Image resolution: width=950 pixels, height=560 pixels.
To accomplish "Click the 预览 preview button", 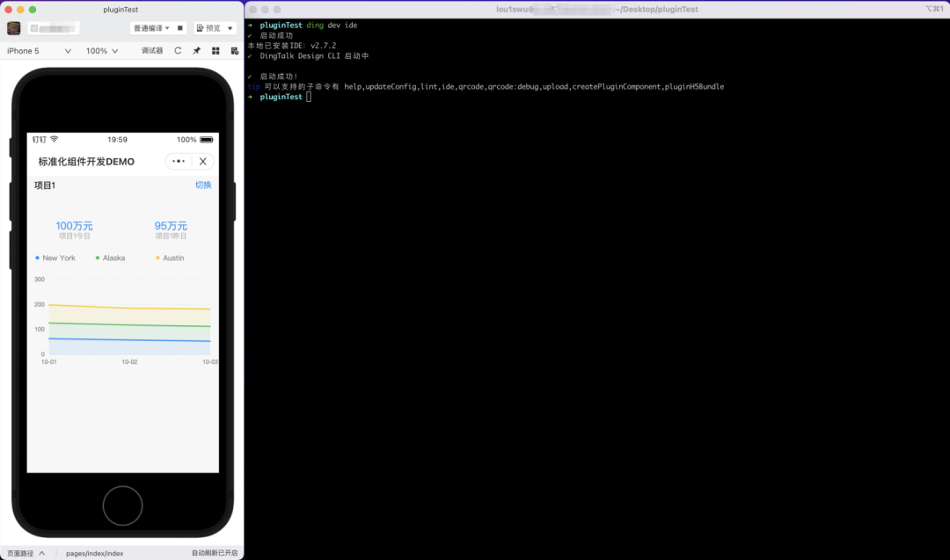I will [x=209, y=28].
